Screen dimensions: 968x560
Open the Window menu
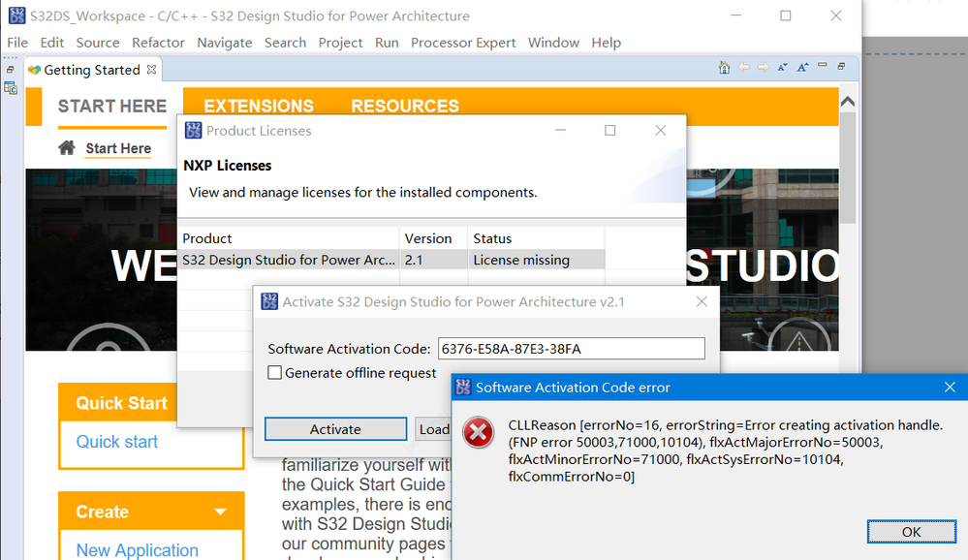(553, 43)
